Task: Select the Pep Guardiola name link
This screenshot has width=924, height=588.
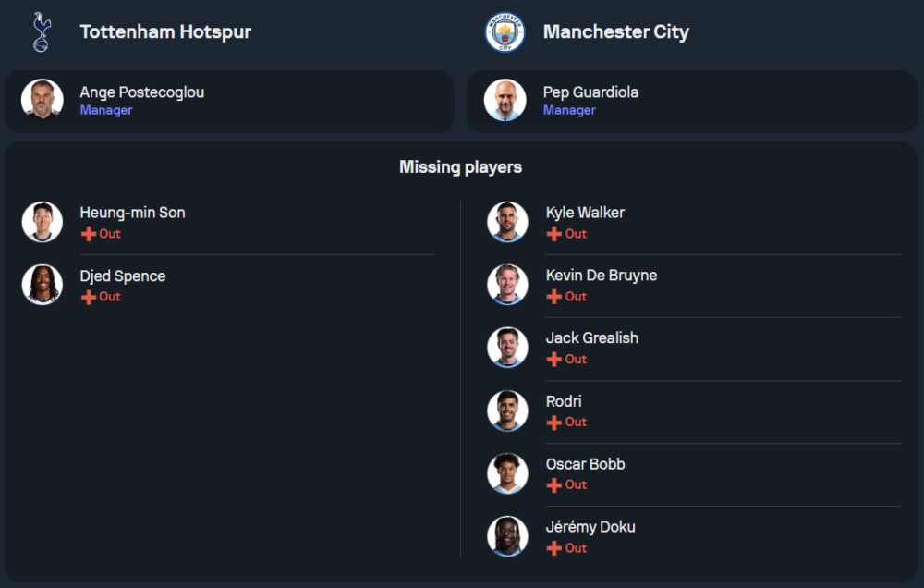Action: click(x=590, y=92)
